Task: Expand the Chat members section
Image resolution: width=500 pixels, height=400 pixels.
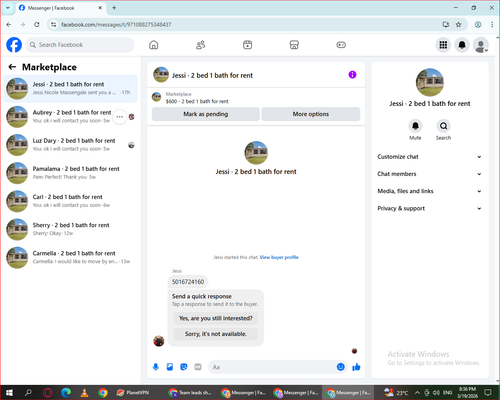Action: point(429,174)
